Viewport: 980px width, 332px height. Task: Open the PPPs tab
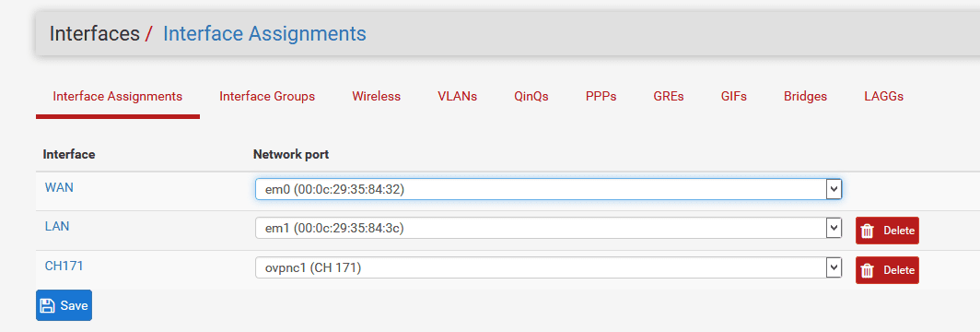(601, 97)
